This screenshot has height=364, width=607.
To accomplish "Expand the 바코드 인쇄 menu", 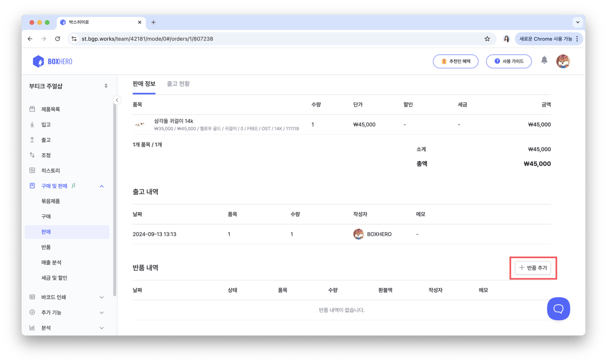I will coord(102,297).
